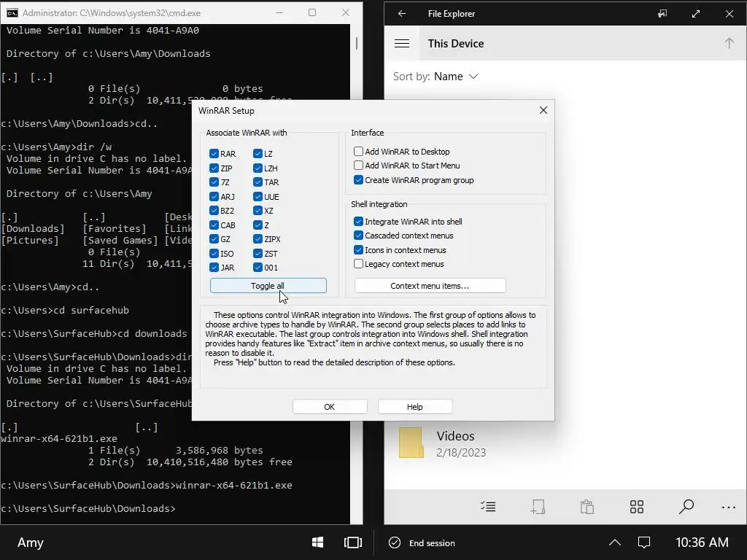The image size is (747, 560).
Task: Click File Explorer up-directory arrow
Action: pos(729,43)
